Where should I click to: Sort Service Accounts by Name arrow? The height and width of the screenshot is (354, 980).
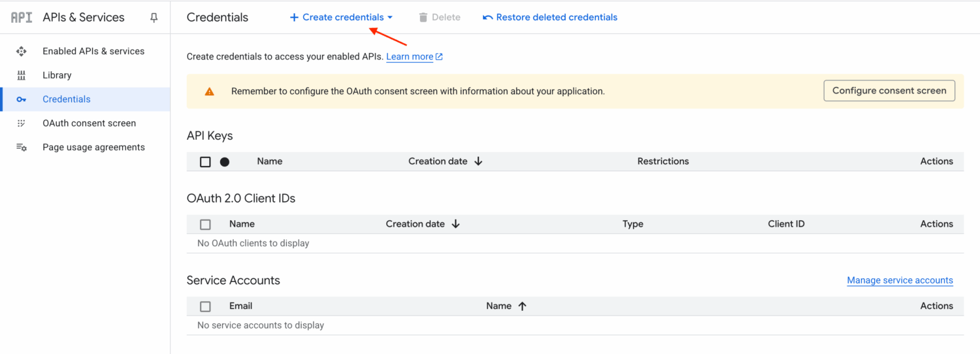coord(522,306)
